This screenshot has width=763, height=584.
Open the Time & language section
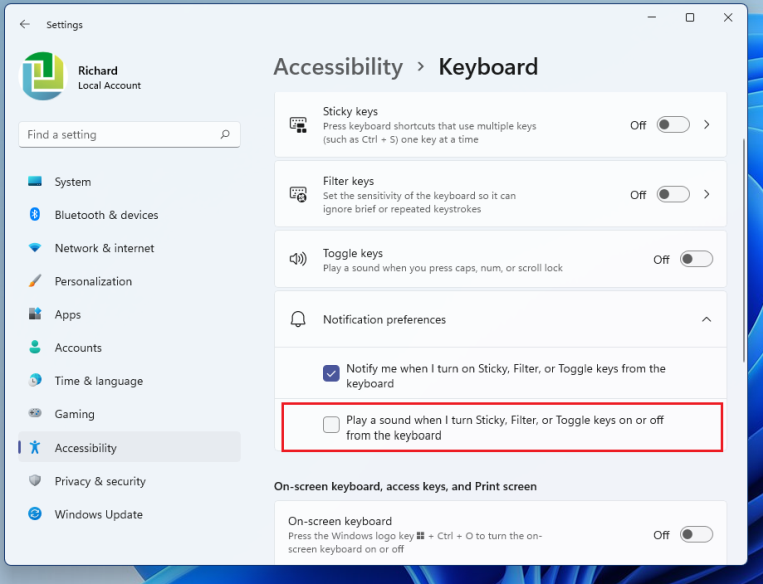coord(98,381)
